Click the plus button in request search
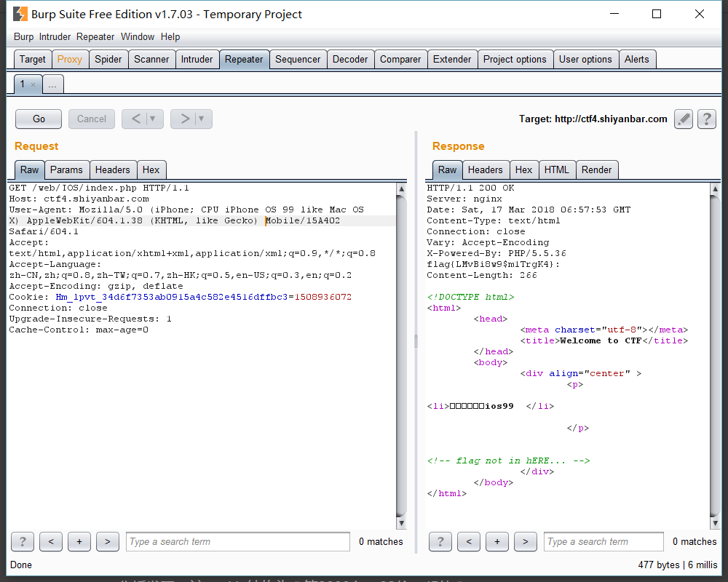The image size is (728, 582). (79, 541)
